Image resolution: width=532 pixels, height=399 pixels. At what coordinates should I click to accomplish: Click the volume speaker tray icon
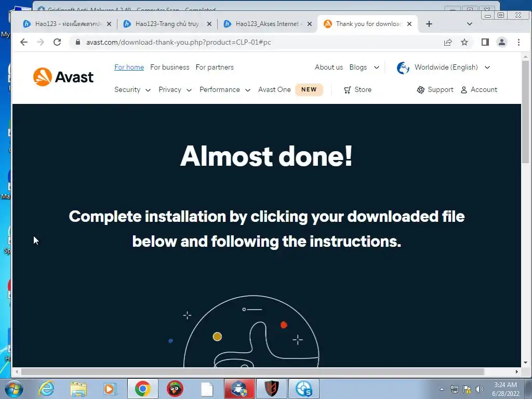[x=479, y=389]
